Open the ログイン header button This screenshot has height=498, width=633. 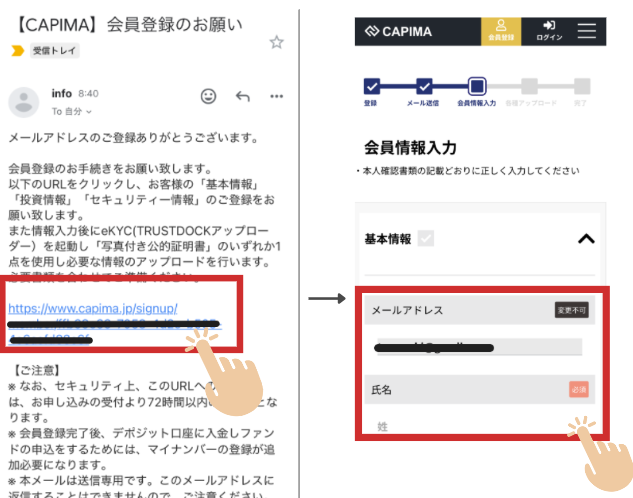click(x=549, y=31)
